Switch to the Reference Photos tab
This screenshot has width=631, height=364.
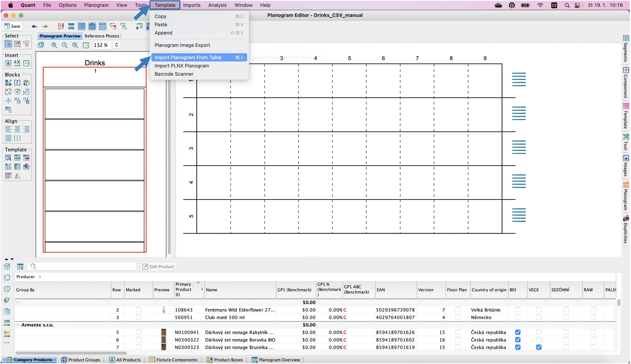point(102,36)
